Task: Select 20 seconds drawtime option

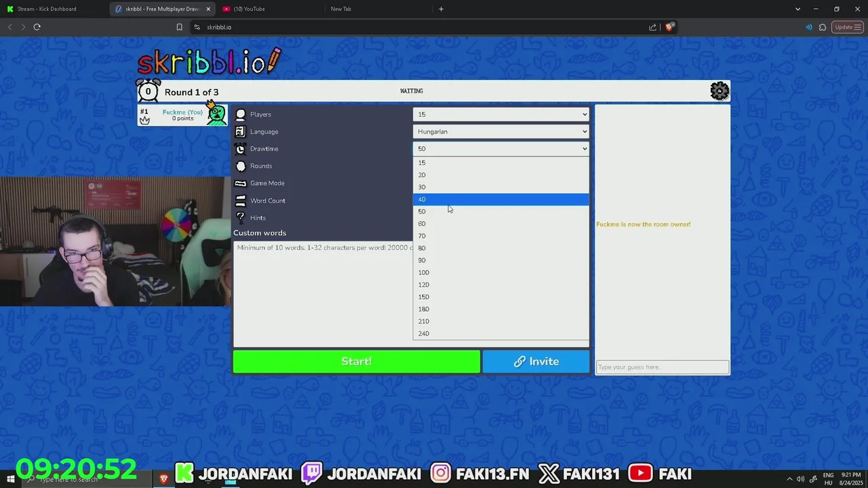Action: point(500,175)
